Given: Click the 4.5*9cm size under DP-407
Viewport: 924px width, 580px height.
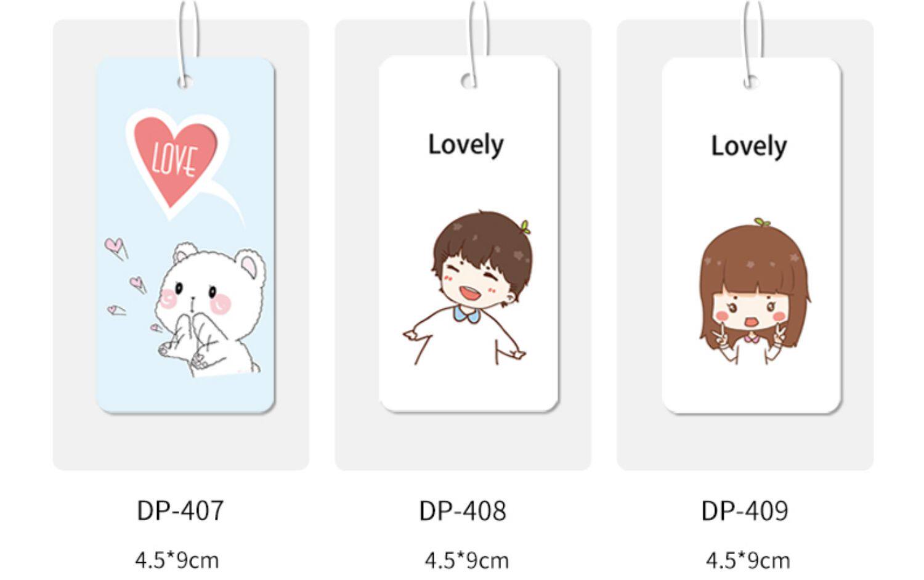Looking at the screenshot, I should pos(177,560).
